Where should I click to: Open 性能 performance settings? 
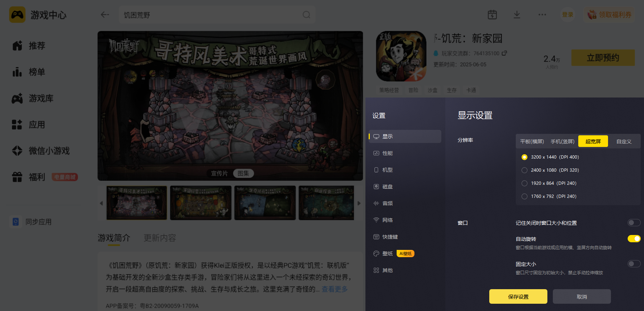(405, 153)
